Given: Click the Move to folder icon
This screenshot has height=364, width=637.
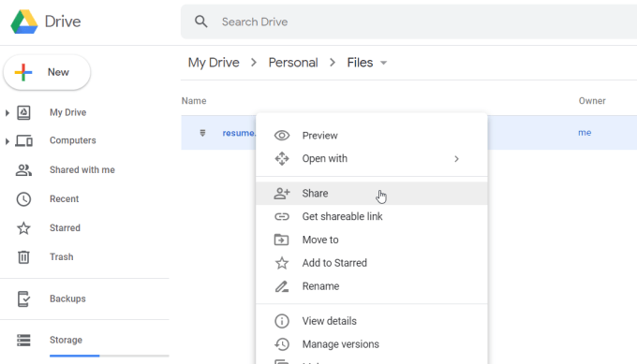Looking at the screenshot, I should tap(282, 240).
